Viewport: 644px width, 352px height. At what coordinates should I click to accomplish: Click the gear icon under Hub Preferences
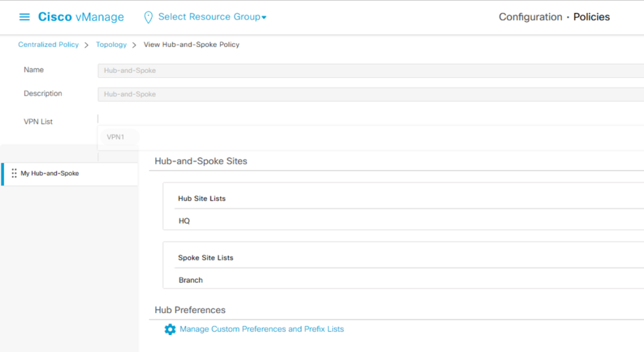[x=170, y=329]
